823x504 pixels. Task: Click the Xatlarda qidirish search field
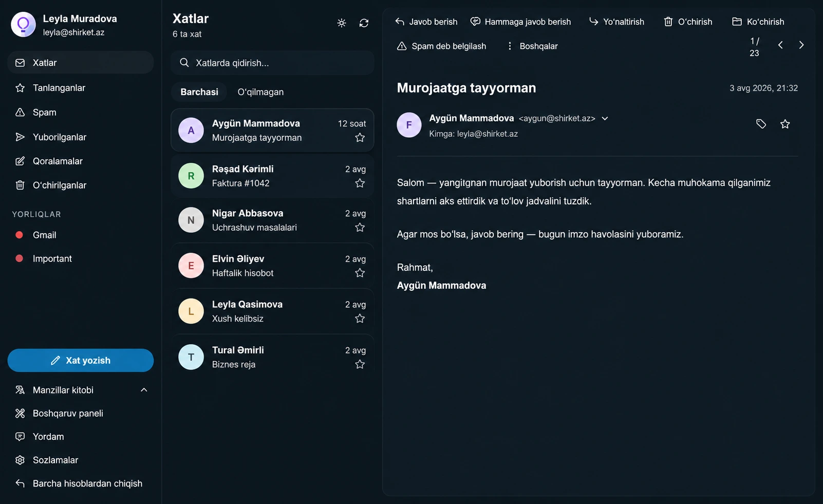(272, 63)
